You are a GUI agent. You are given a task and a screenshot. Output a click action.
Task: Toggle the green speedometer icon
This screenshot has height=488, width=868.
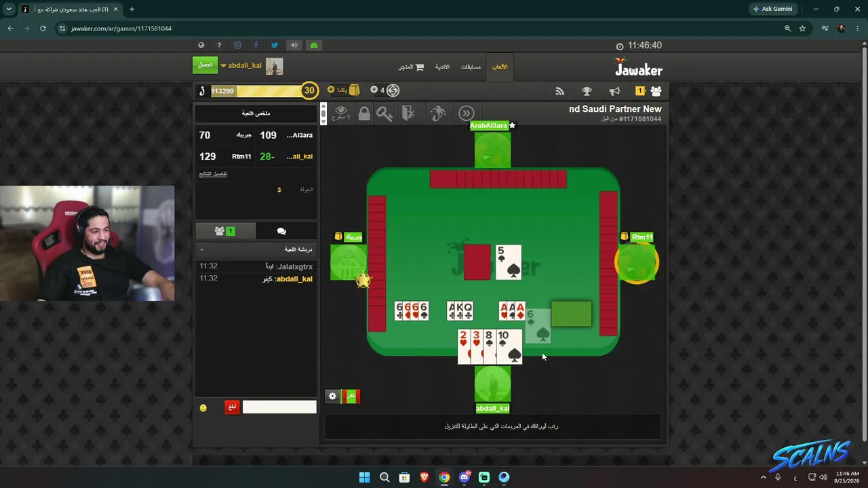pos(313,45)
